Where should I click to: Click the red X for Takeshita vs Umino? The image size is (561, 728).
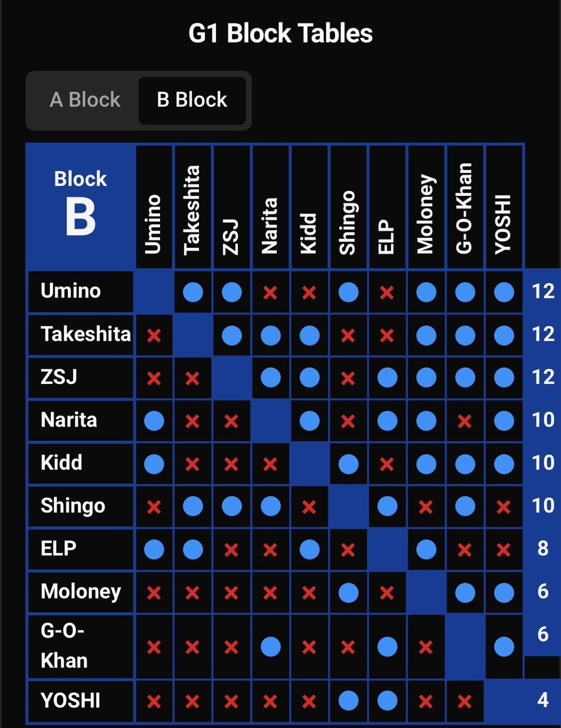tap(154, 336)
